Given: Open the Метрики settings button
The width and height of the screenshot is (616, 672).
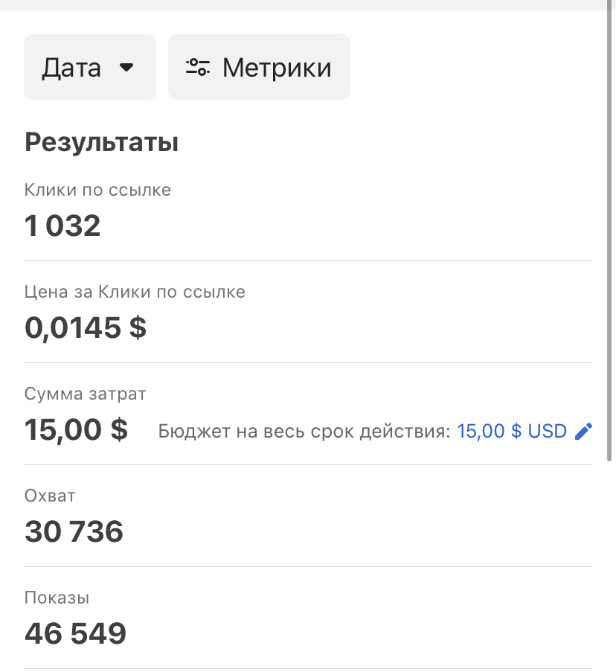Looking at the screenshot, I should point(259,67).
